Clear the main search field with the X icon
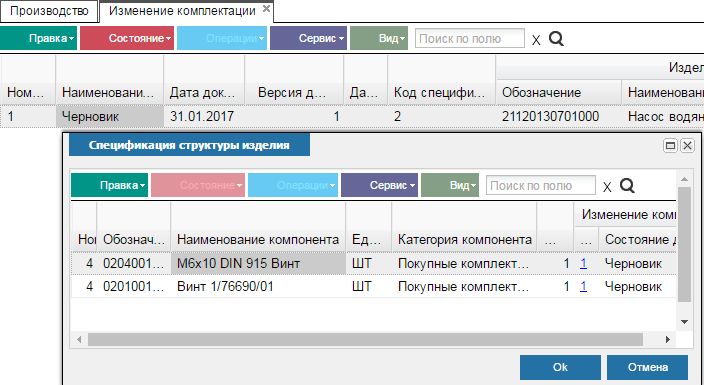 pos(536,40)
